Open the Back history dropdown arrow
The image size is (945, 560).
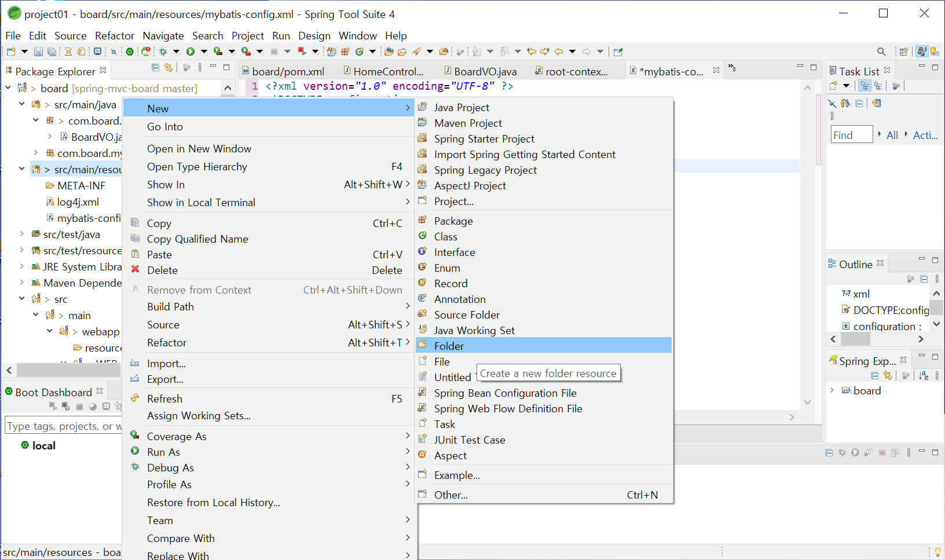coord(572,52)
